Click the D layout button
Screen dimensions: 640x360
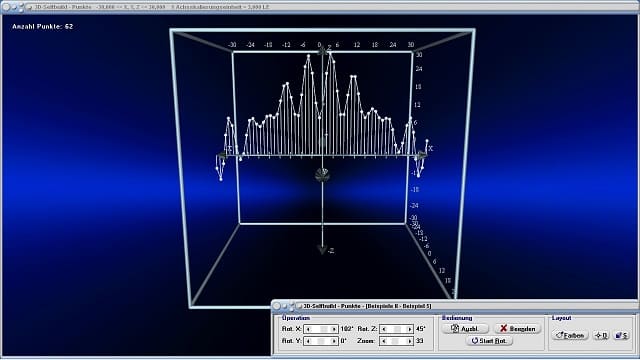pos(601,335)
